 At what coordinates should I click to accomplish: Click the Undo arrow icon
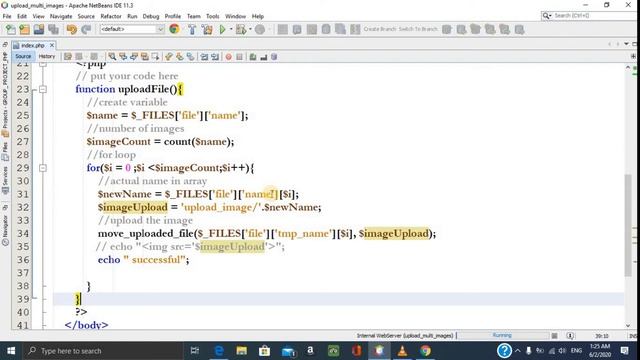pos(71,29)
